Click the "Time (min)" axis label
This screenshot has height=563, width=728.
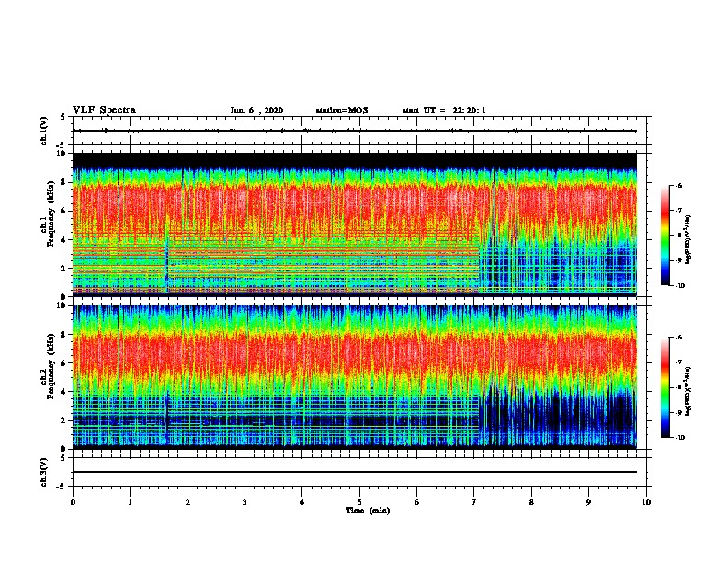point(368,511)
